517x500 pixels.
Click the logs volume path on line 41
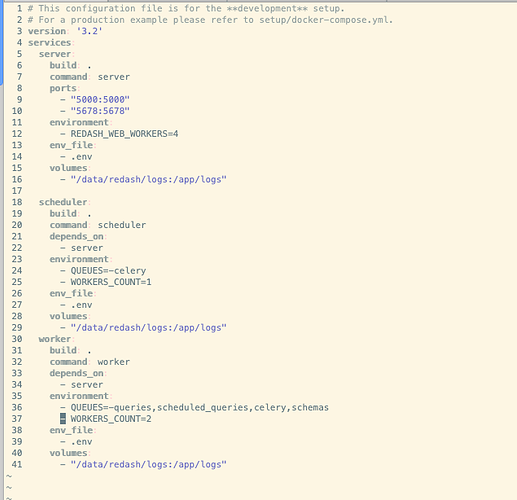[x=149, y=465]
